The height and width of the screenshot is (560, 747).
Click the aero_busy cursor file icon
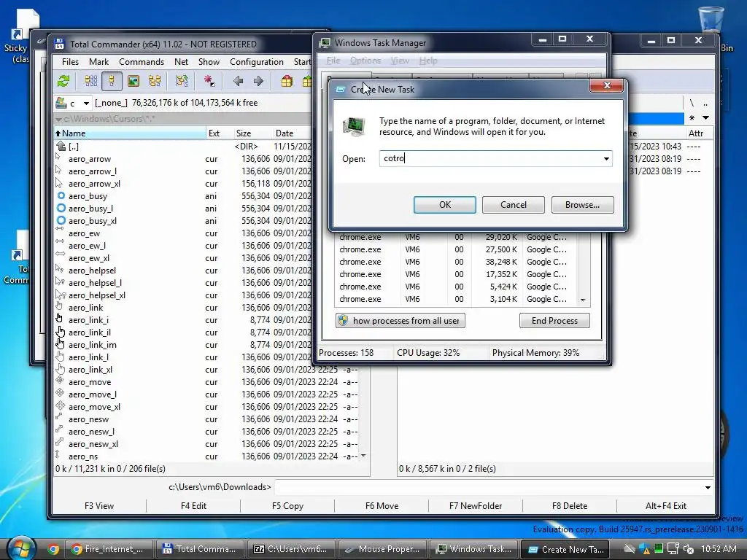tap(61, 195)
